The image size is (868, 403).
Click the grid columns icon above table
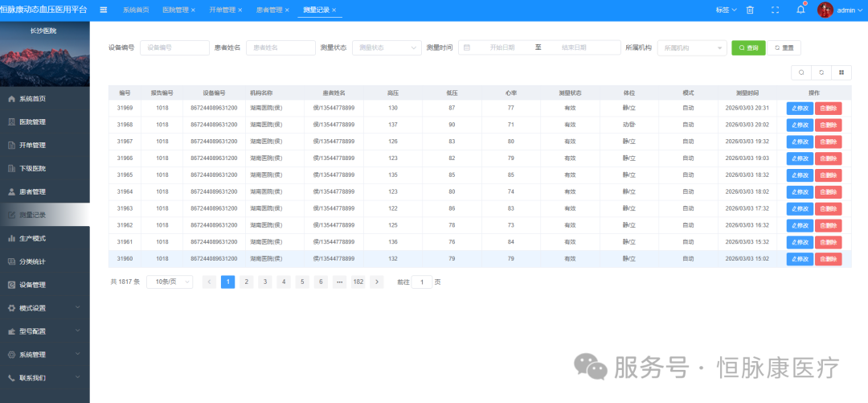point(841,72)
